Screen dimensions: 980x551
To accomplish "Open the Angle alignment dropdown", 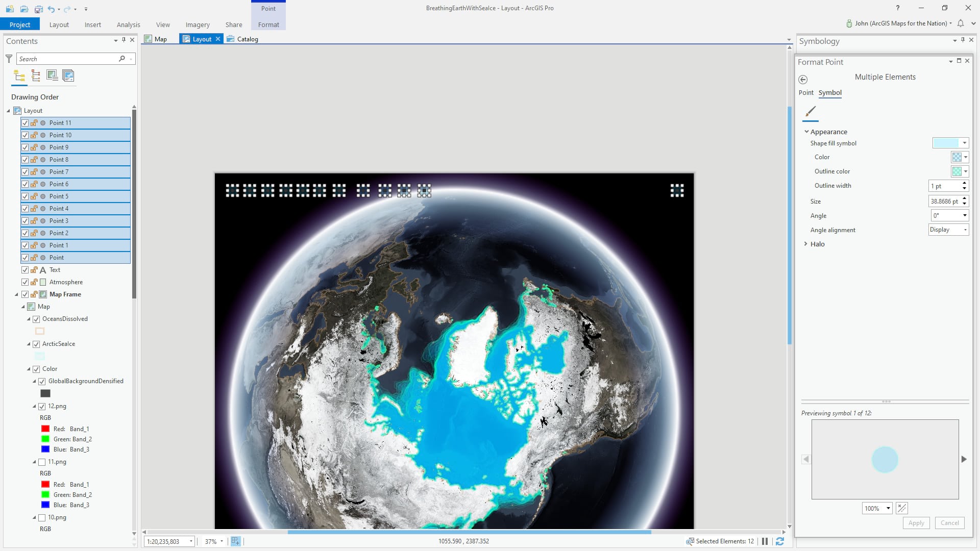I will pyautogui.click(x=948, y=230).
